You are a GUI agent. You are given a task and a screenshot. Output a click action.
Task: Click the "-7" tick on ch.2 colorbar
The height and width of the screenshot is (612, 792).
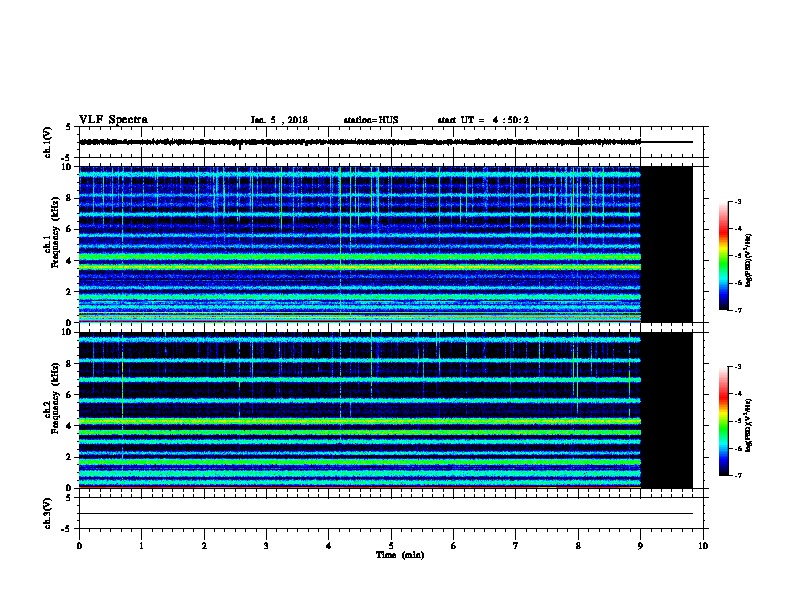click(737, 475)
